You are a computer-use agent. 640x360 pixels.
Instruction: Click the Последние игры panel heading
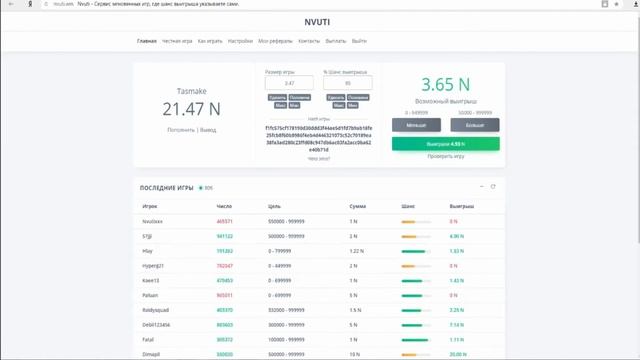(x=167, y=188)
